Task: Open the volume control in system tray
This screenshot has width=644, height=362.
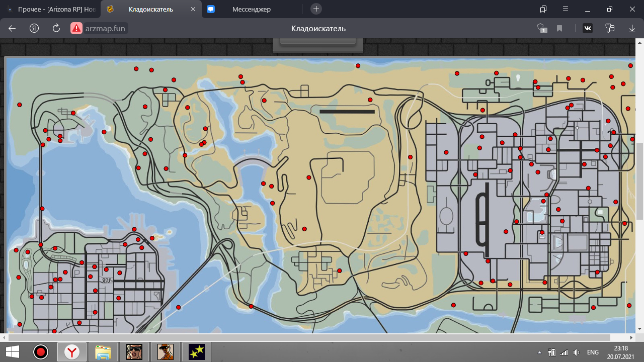Action: tap(577, 352)
